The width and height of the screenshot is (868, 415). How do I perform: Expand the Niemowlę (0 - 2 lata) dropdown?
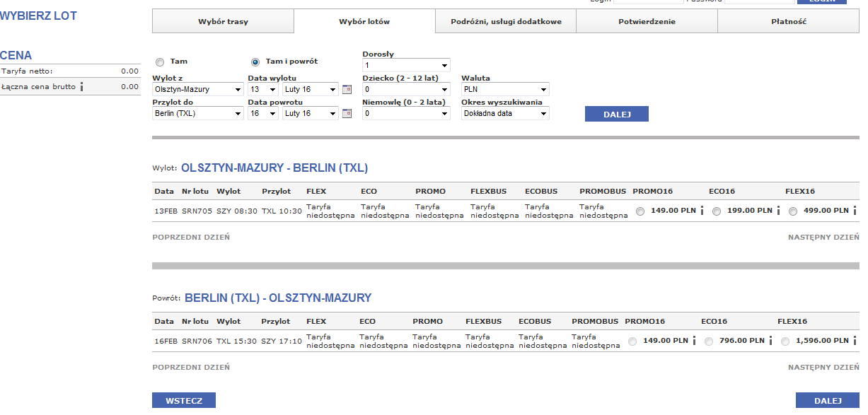tap(406, 113)
